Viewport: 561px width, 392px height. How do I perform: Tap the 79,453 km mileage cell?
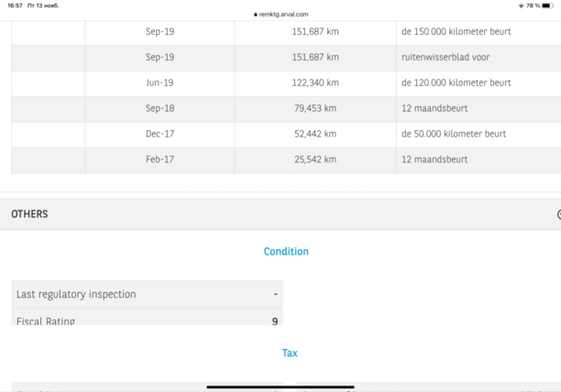(x=315, y=108)
